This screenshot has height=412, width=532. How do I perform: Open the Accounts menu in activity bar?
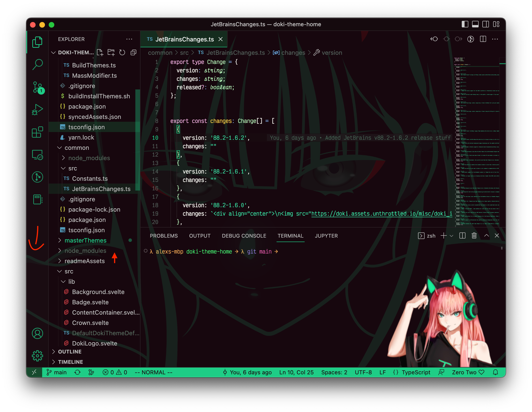coord(37,333)
